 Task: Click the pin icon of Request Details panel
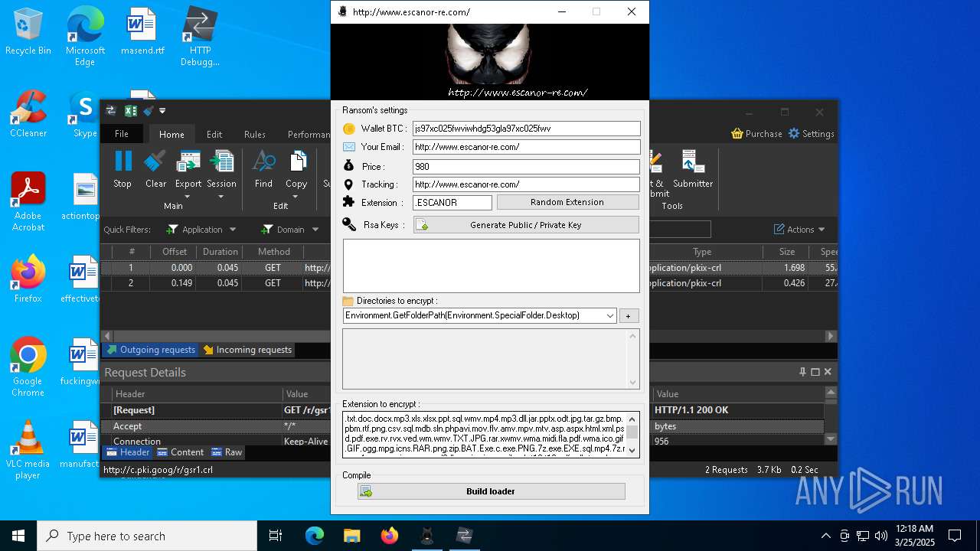coord(802,372)
